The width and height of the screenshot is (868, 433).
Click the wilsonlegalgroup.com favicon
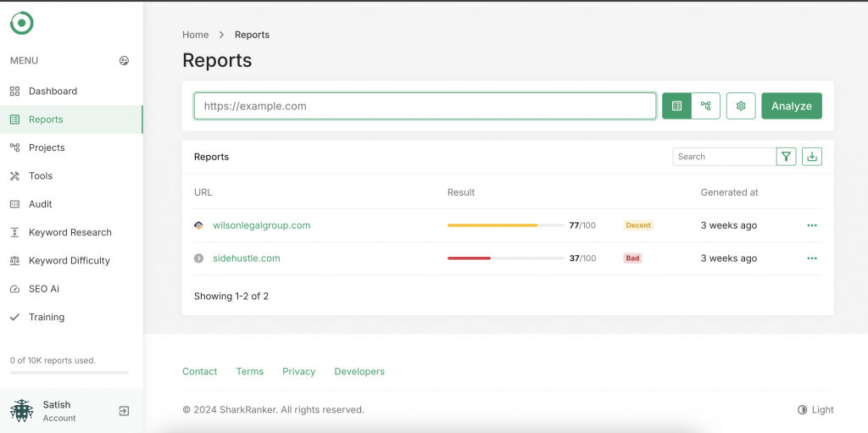pyautogui.click(x=198, y=225)
